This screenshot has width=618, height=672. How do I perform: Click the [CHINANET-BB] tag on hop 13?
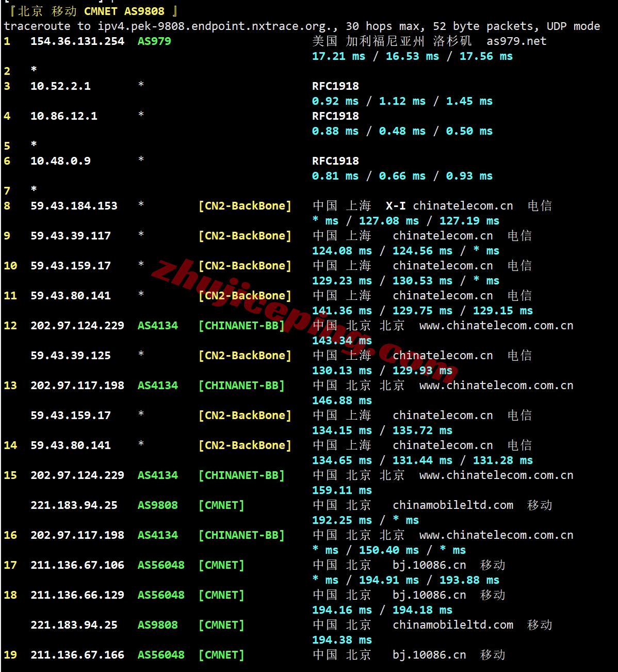coord(241,385)
